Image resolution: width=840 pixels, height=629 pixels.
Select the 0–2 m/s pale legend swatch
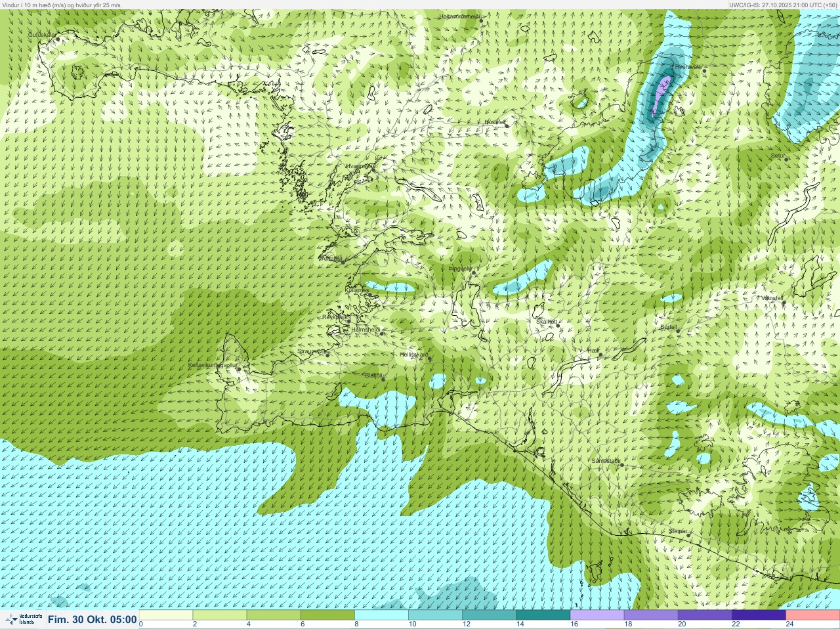166,615
